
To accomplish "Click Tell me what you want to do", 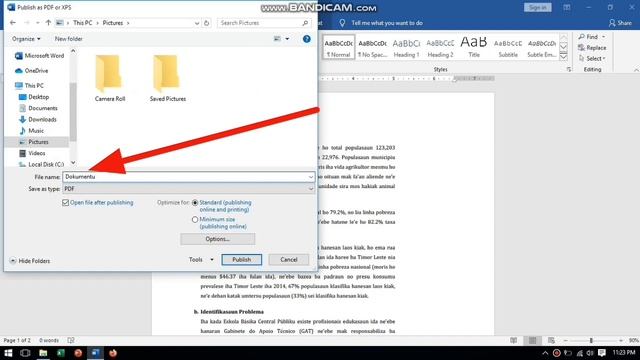I will click(387, 23).
